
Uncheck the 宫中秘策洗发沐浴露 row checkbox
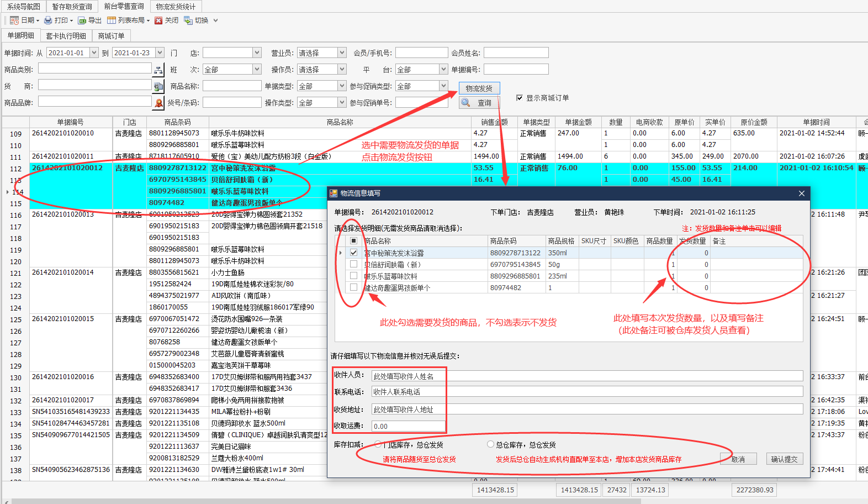(353, 253)
